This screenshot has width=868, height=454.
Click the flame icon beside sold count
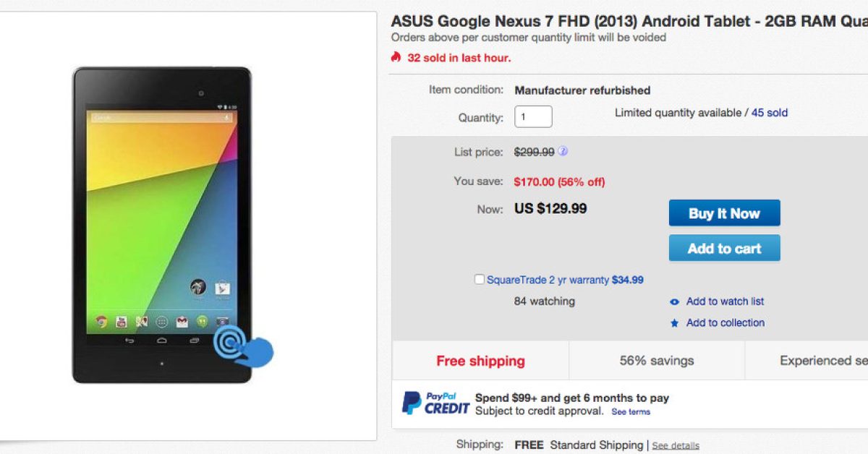click(396, 57)
